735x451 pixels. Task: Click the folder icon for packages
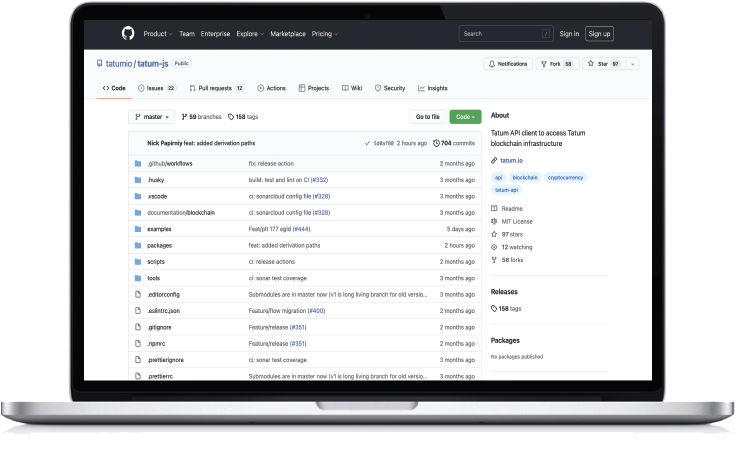tap(138, 245)
